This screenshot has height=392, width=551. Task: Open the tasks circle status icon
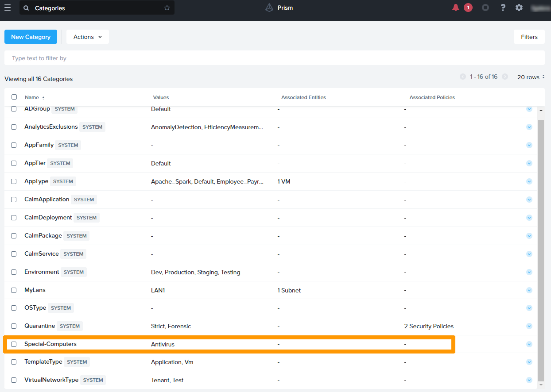click(485, 8)
